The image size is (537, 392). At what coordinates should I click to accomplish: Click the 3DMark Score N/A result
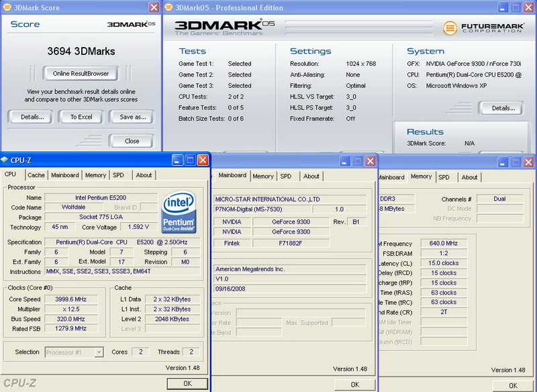pos(469,144)
